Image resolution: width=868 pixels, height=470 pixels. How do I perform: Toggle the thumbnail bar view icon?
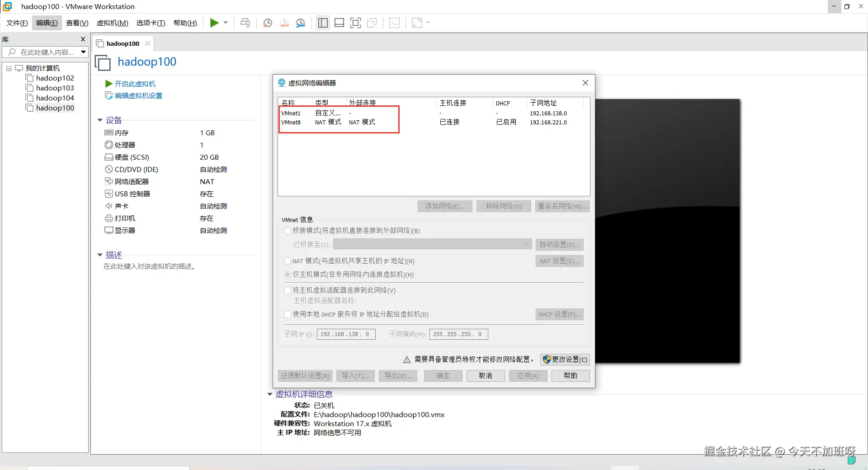click(x=339, y=23)
